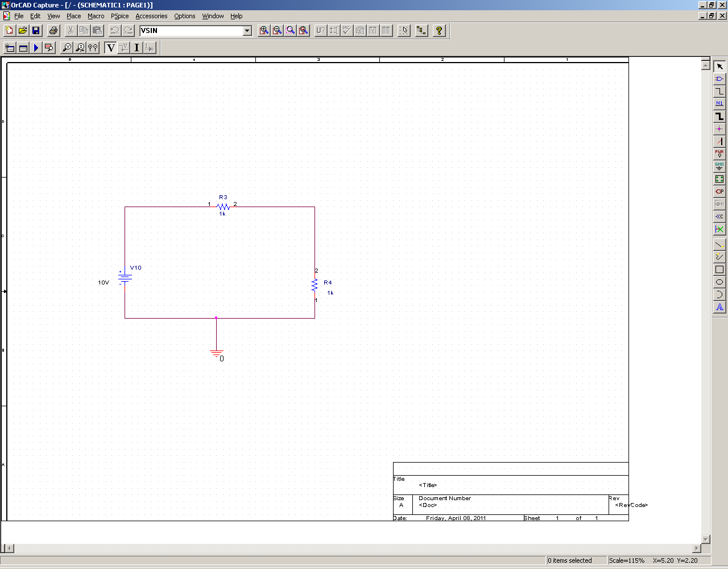Select the Place Port tool

pyautogui.click(x=719, y=192)
